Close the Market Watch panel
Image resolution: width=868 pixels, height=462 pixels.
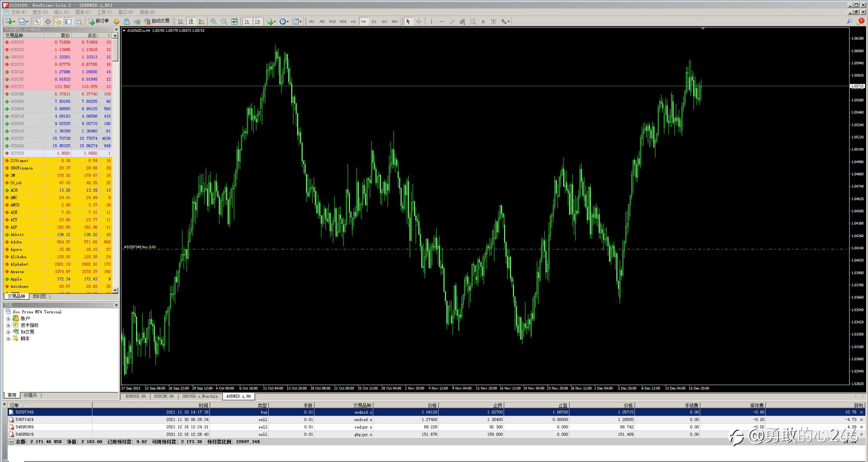point(116,29)
